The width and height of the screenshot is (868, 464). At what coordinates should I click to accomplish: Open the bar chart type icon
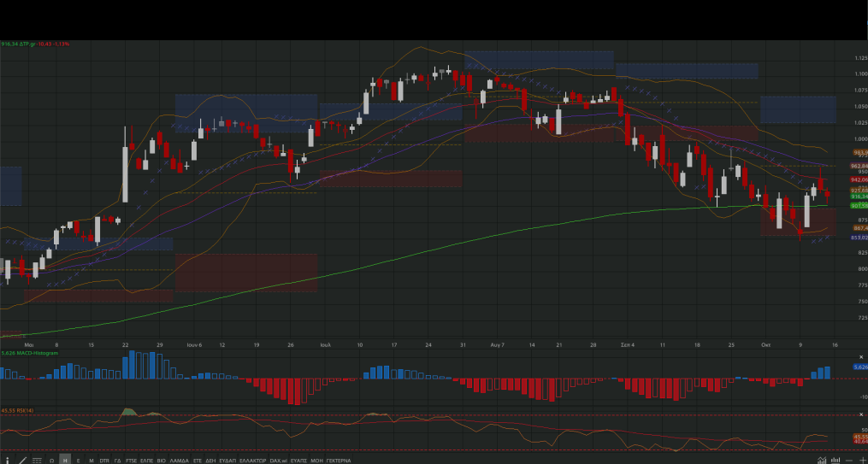836,460
